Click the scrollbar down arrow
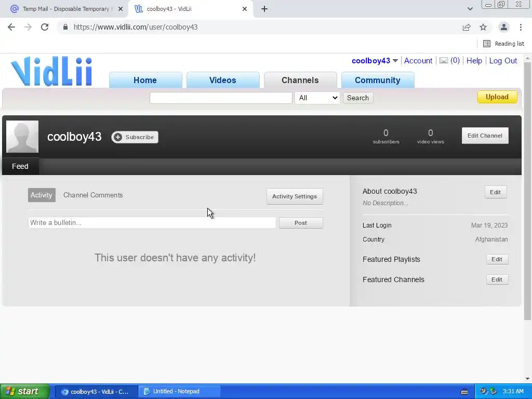 [527, 378]
